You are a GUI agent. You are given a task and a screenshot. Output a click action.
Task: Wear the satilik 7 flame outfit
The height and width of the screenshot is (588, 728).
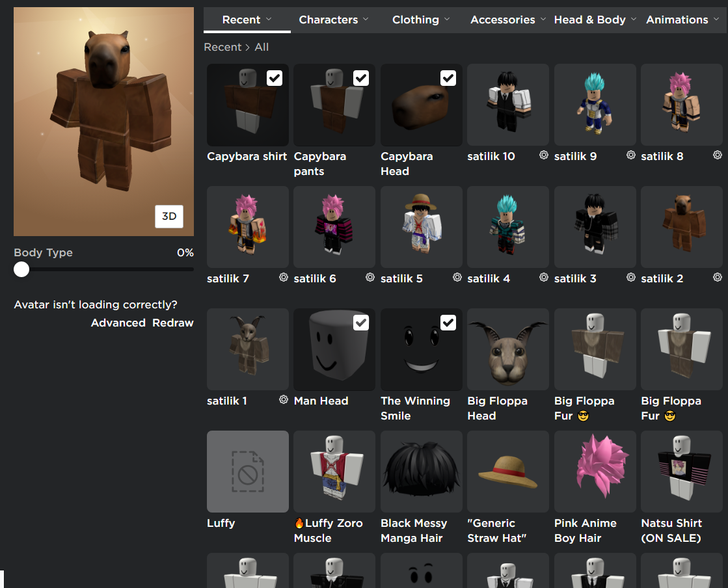[x=247, y=227]
